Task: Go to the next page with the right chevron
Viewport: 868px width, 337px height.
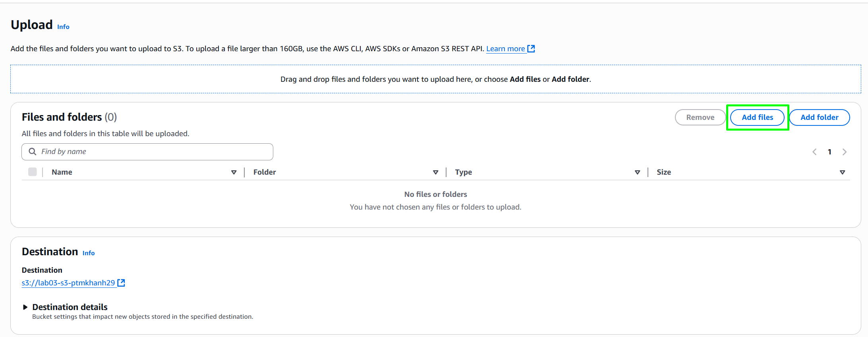Action: coord(845,152)
